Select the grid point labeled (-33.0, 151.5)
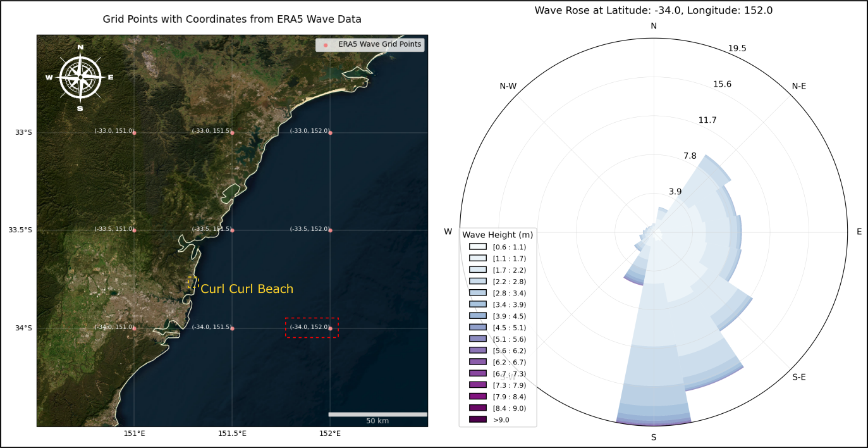Viewport: 868px width, 448px height. [232, 132]
